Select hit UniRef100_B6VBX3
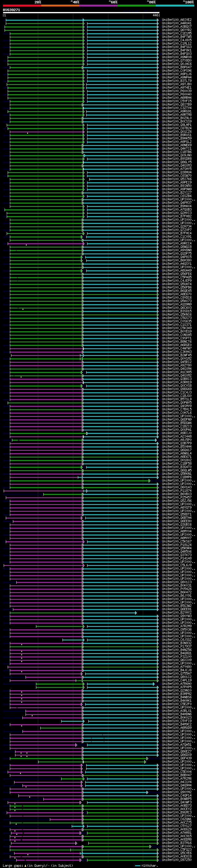 click(x=177, y=494)
